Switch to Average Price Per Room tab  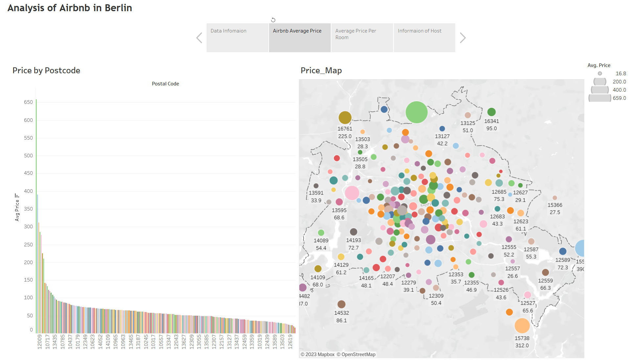pyautogui.click(x=362, y=37)
